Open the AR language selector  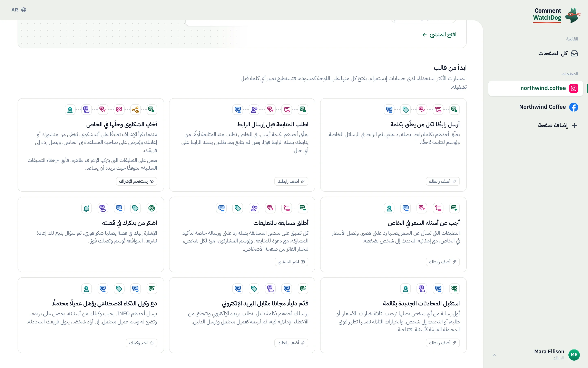click(19, 10)
